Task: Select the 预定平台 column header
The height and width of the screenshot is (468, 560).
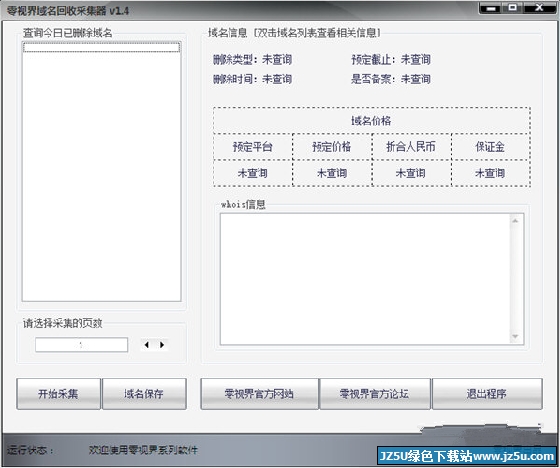Action: [x=253, y=147]
